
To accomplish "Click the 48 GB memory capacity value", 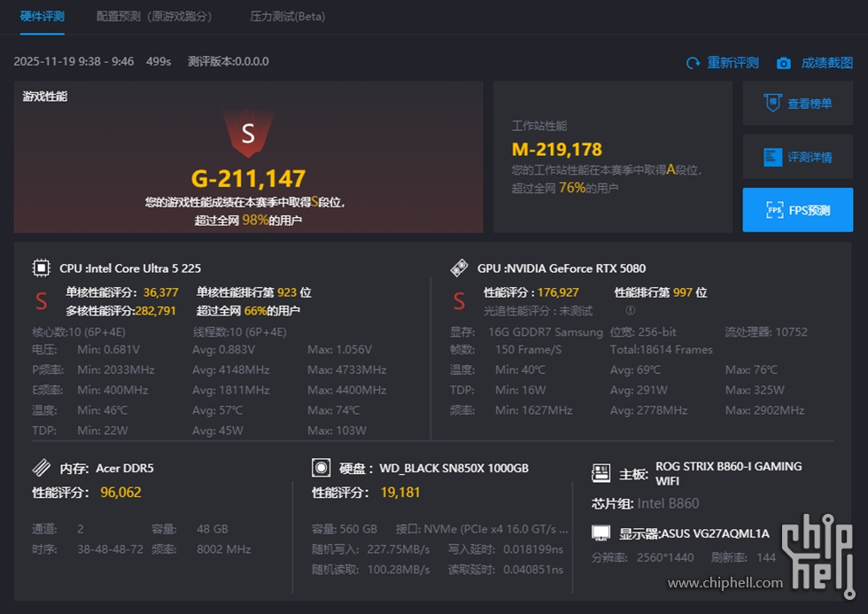I will [x=212, y=529].
